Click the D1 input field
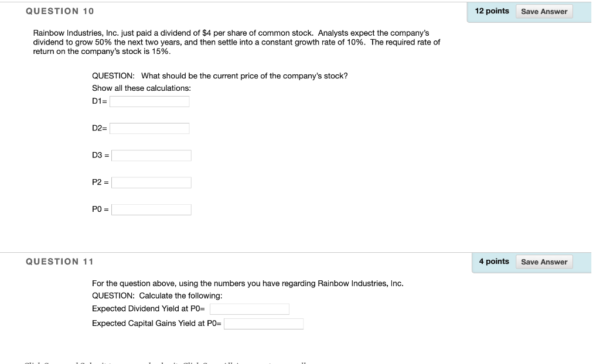This screenshot has height=364, width=600. [149, 101]
